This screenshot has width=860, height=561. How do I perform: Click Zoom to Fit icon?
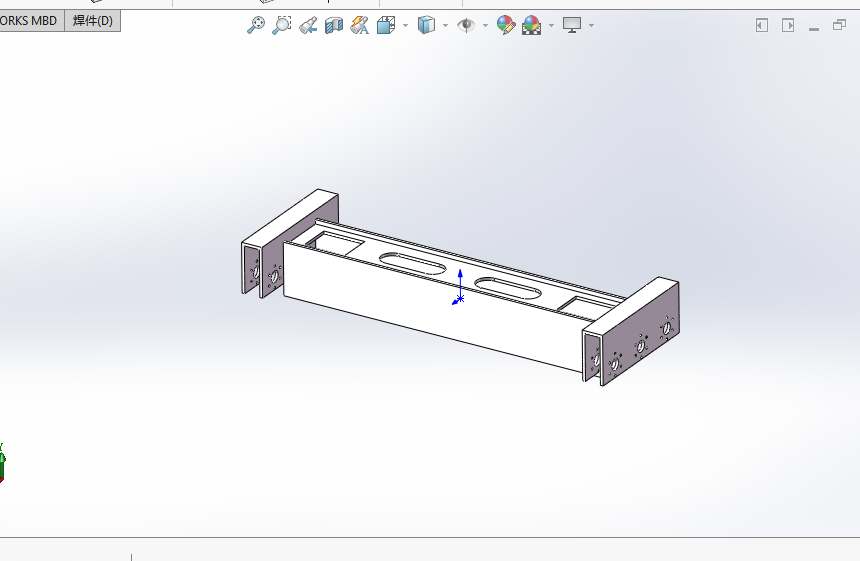256,25
